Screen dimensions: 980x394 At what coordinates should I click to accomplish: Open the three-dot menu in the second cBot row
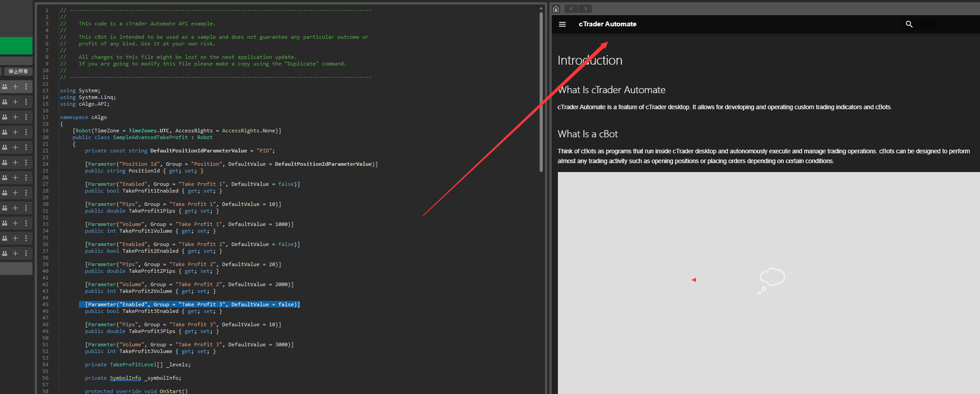pos(26,102)
